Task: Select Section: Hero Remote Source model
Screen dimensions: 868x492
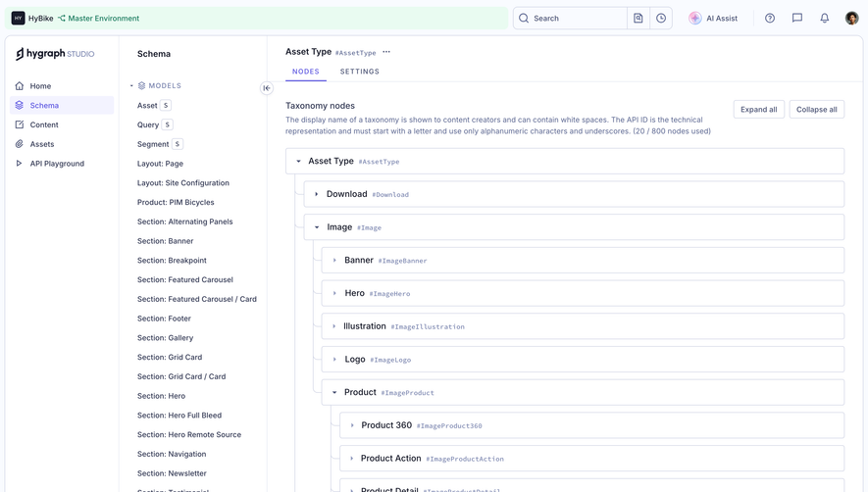Action: (x=189, y=434)
